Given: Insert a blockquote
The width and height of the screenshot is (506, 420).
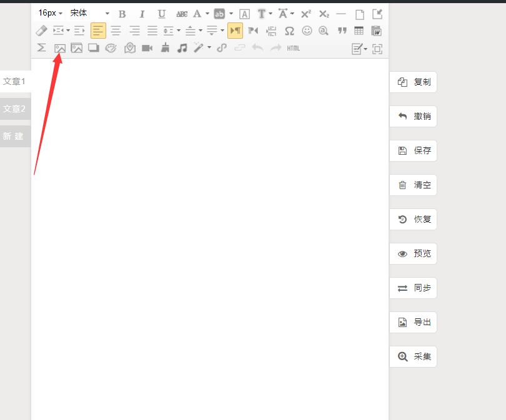Looking at the screenshot, I should pyautogui.click(x=342, y=31).
